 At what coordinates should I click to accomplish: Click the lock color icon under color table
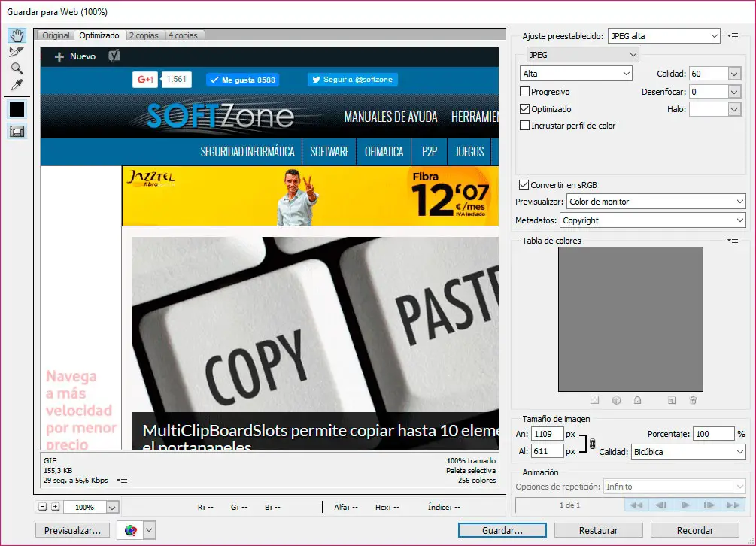pos(637,400)
